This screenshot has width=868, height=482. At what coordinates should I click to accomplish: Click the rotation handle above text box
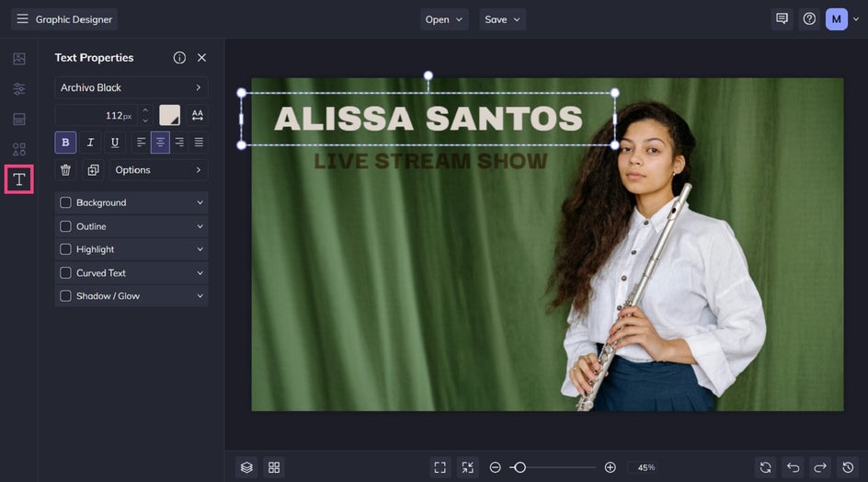tap(428, 75)
